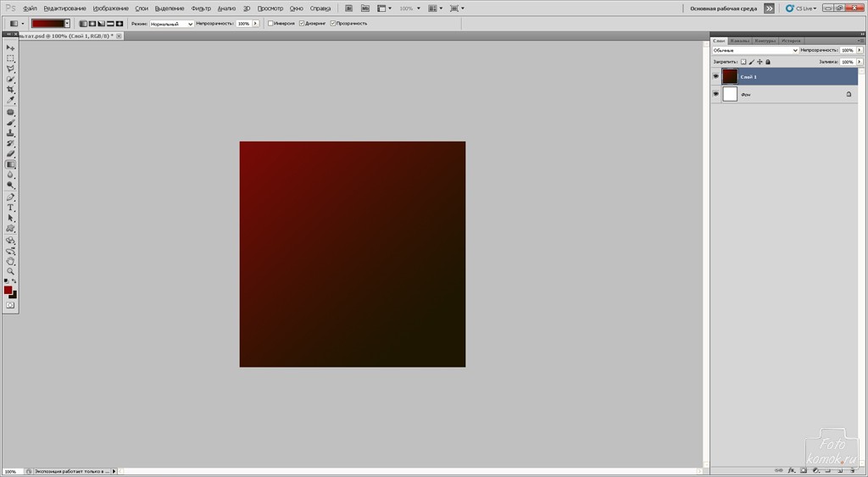Choose the reflected gradient style
The width and height of the screenshot is (868, 477).
point(110,24)
